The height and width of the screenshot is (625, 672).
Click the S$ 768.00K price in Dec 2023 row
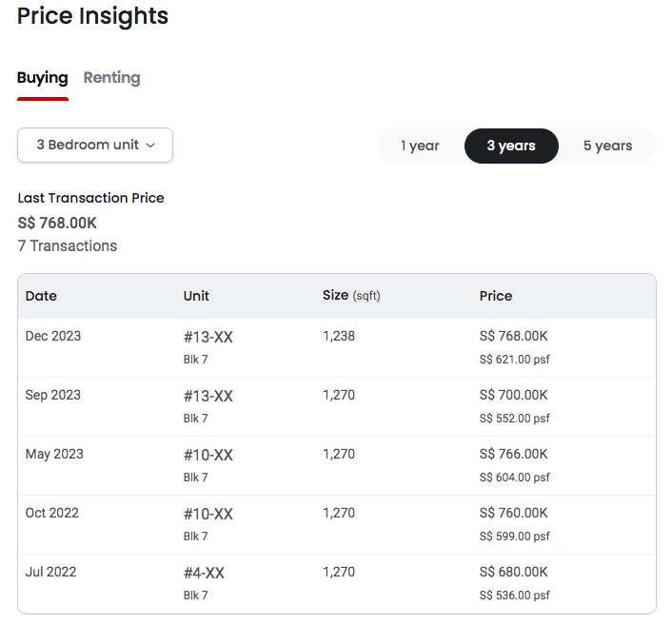(x=513, y=336)
